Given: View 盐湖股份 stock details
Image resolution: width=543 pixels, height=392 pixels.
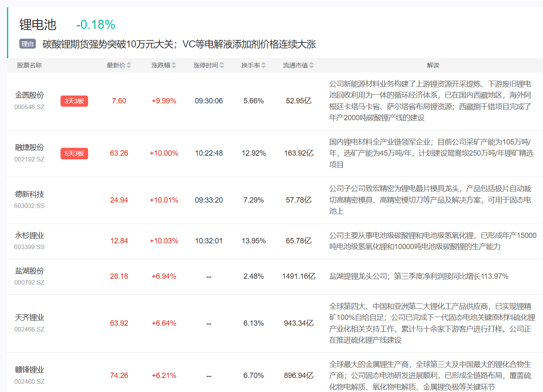Looking at the screenshot, I should click(29, 271).
